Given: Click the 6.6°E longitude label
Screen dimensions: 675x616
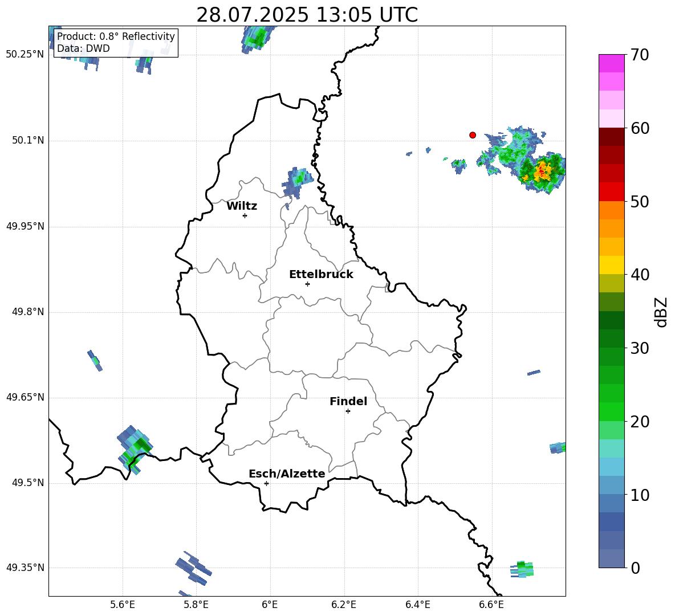Looking at the screenshot, I should click(x=491, y=605).
